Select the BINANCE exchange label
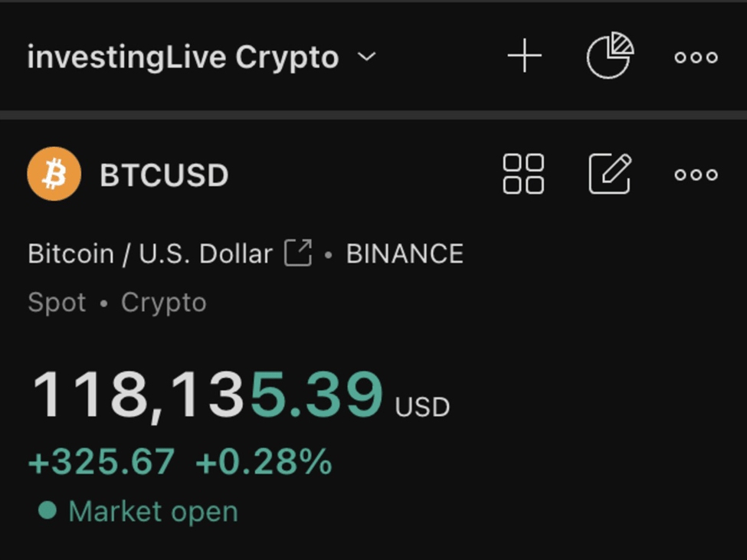Screen dimensions: 747x560 (x=404, y=253)
